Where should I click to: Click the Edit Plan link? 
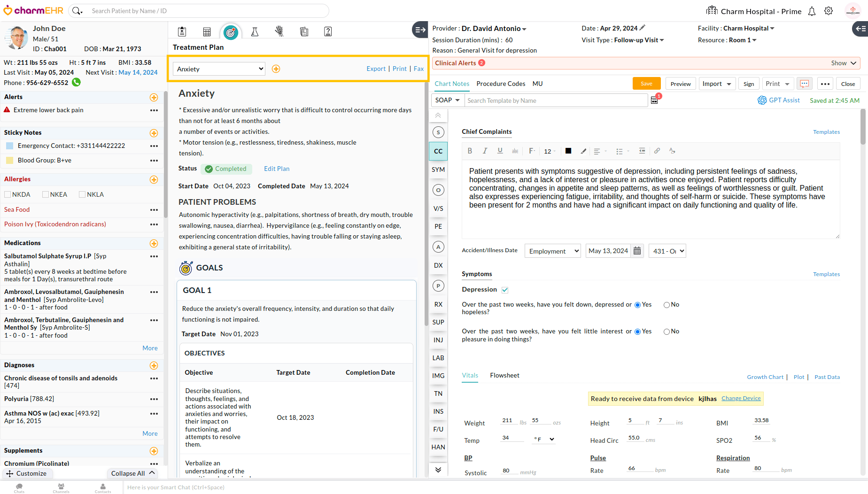277,169
